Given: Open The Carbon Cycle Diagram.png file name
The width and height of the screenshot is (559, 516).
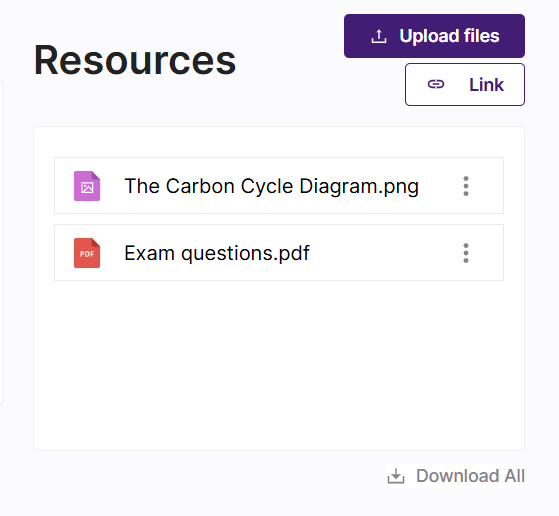Looking at the screenshot, I should [x=271, y=186].
